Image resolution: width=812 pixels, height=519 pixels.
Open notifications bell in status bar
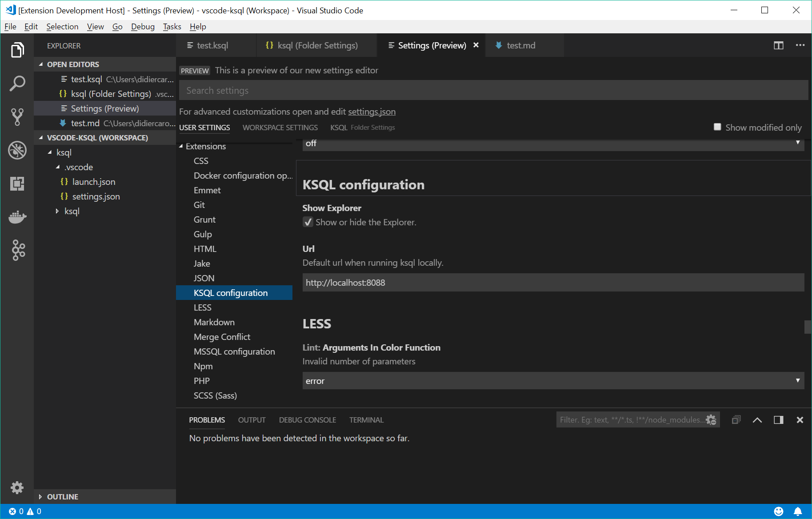(798, 511)
